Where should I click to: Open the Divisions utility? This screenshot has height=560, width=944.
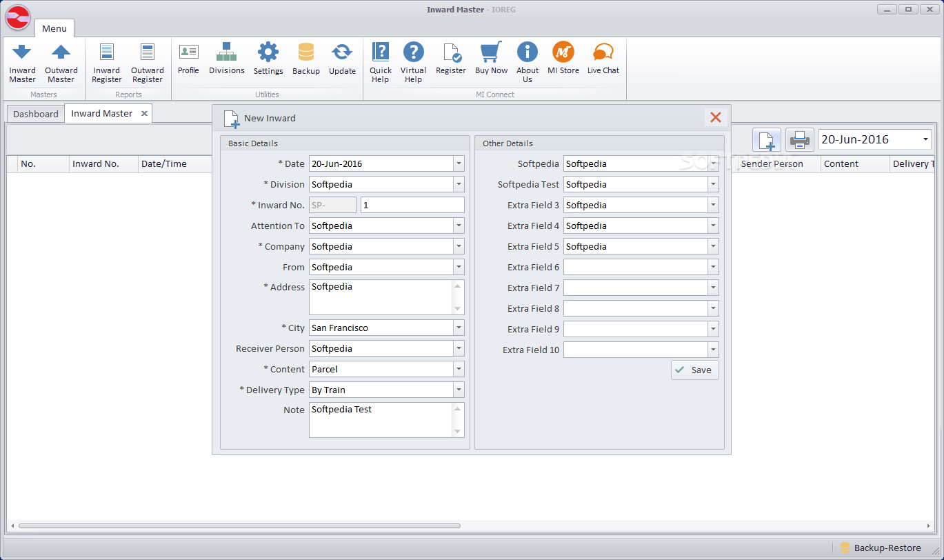(x=226, y=59)
